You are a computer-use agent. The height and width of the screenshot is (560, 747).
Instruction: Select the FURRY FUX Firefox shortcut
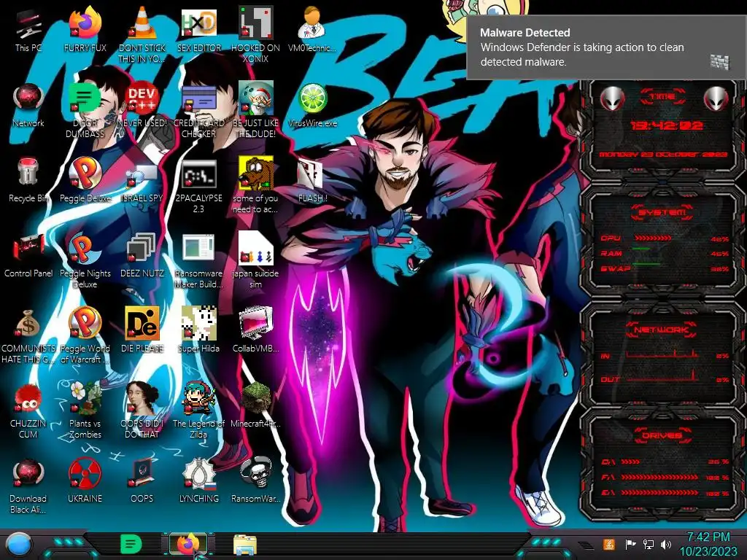coord(85,29)
